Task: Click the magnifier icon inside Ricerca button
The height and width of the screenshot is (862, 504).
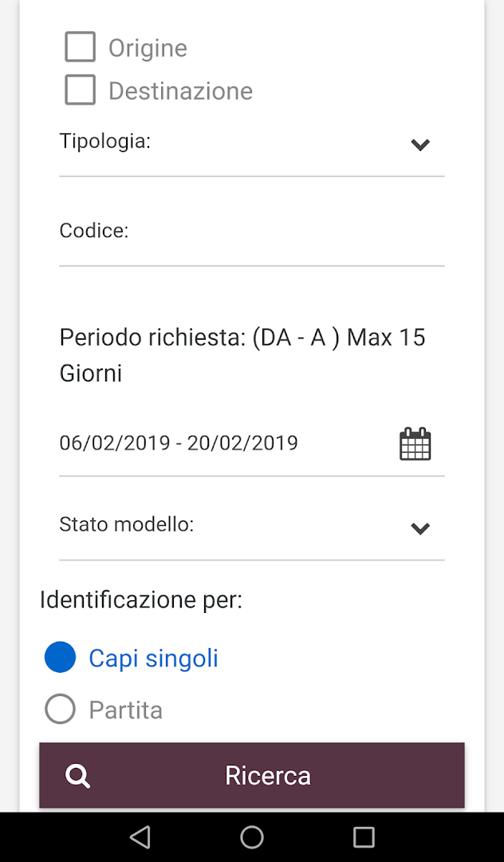Action: tap(77, 774)
